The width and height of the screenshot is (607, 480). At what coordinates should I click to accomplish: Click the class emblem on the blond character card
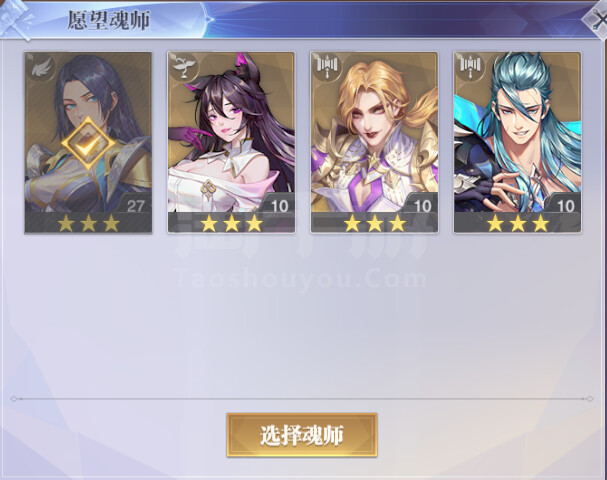(328, 68)
